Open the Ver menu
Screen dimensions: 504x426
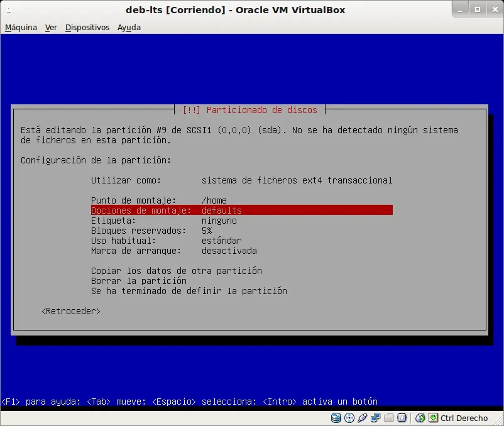pos(51,28)
